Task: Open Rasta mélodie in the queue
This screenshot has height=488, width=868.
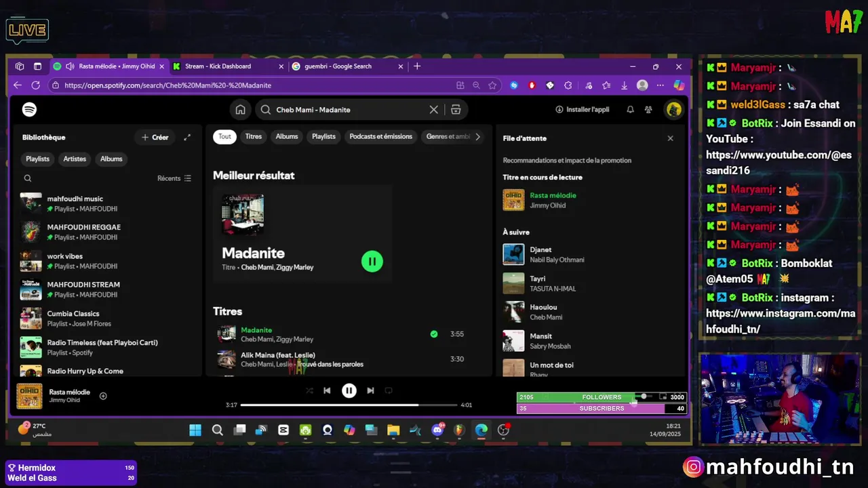Action: pos(553,195)
